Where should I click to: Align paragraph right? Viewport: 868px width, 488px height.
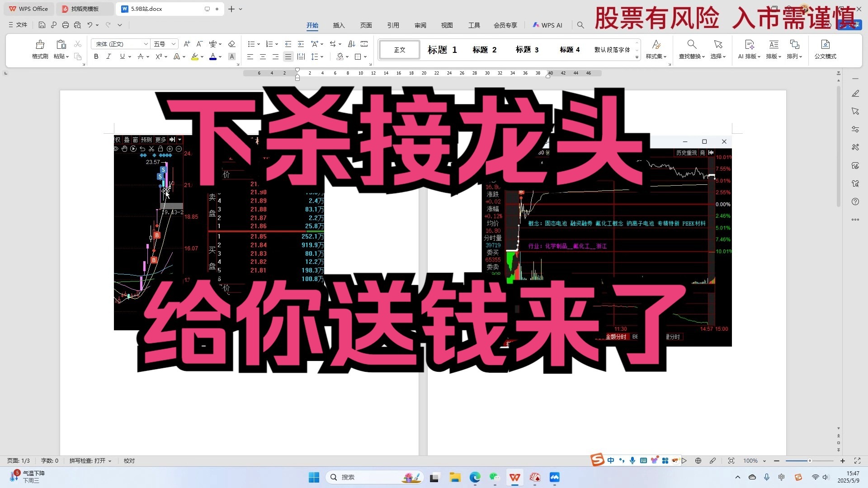(275, 56)
